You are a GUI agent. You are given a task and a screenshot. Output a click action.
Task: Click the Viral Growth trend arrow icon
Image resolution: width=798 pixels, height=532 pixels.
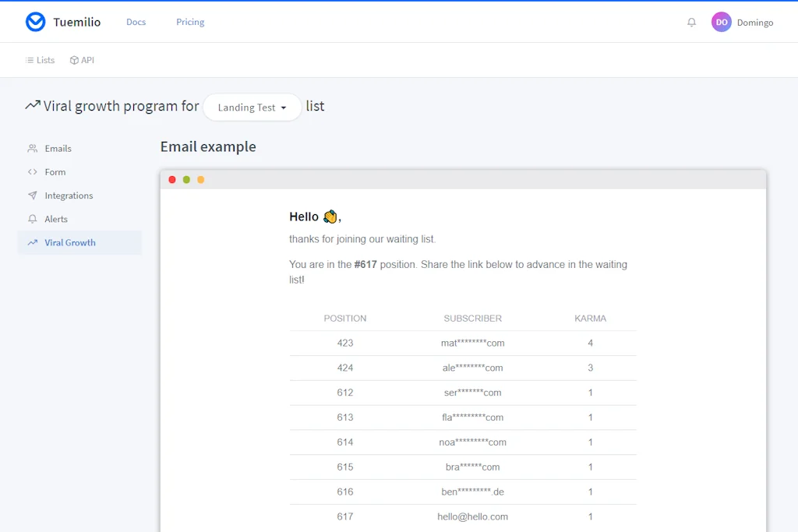click(x=33, y=242)
